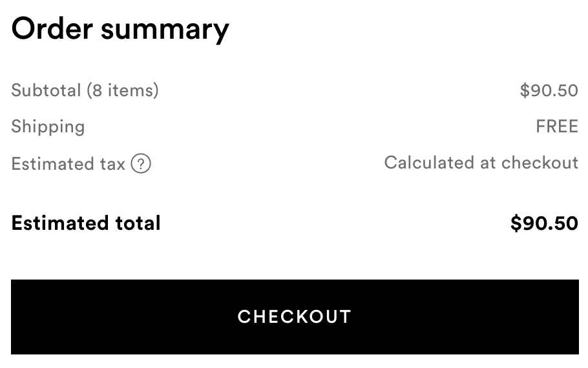
Task: Proceed to checkout using the CHECKOUT button
Action: tap(295, 316)
